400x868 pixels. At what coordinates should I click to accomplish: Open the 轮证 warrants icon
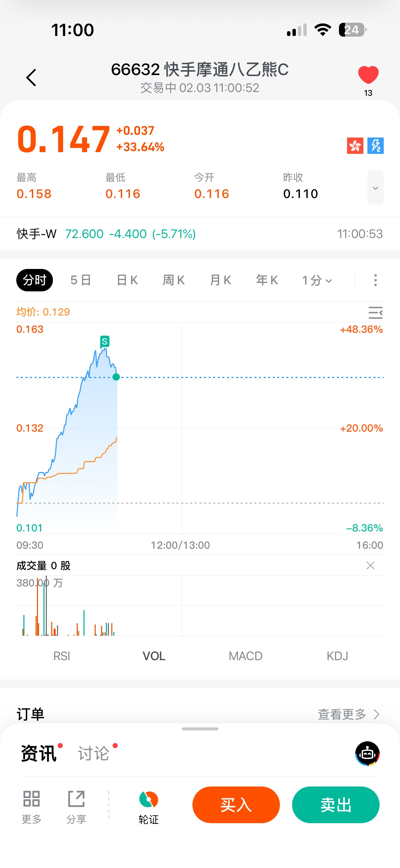[149, 806]
